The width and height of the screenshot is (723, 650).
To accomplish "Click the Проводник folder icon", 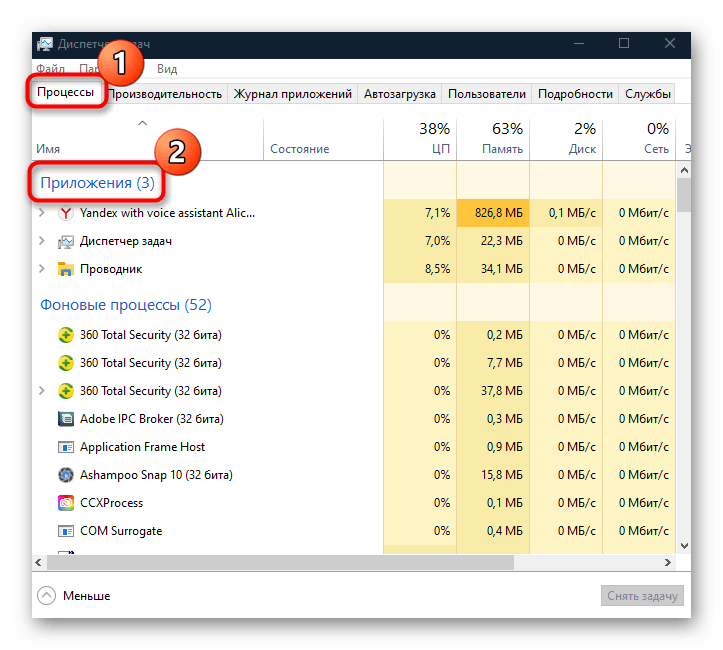I will pyautogui.click(x=65, y=269).
